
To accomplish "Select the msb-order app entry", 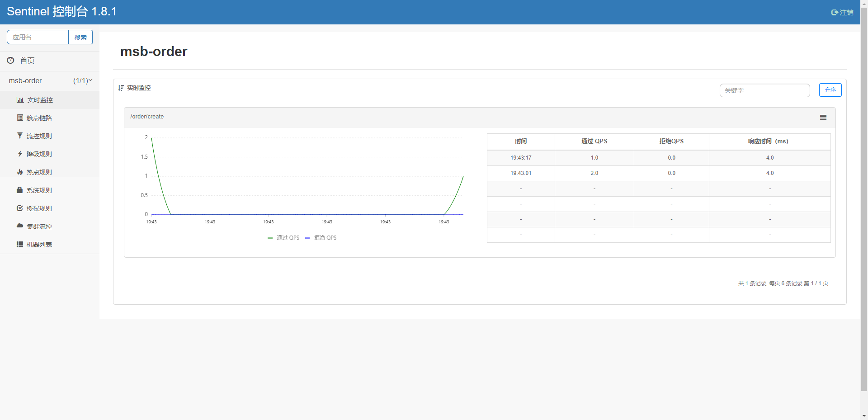I will point(25,80).
